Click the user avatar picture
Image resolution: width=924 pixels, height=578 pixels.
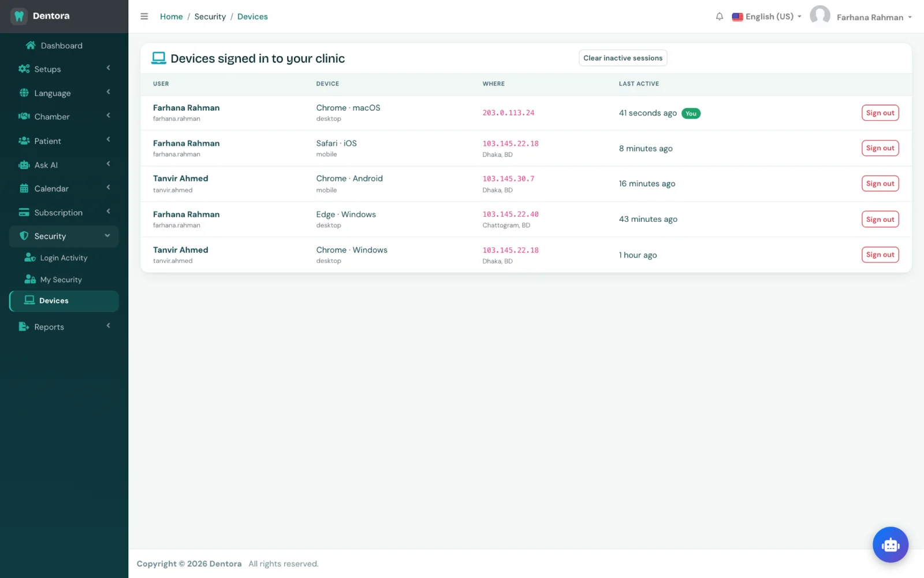coord(820,16)
